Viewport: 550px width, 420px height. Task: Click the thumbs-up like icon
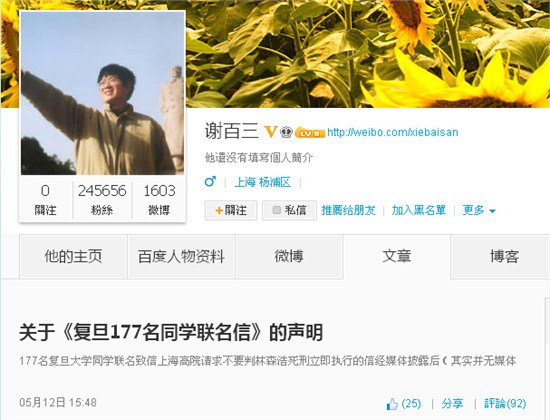tap(392, 404)
